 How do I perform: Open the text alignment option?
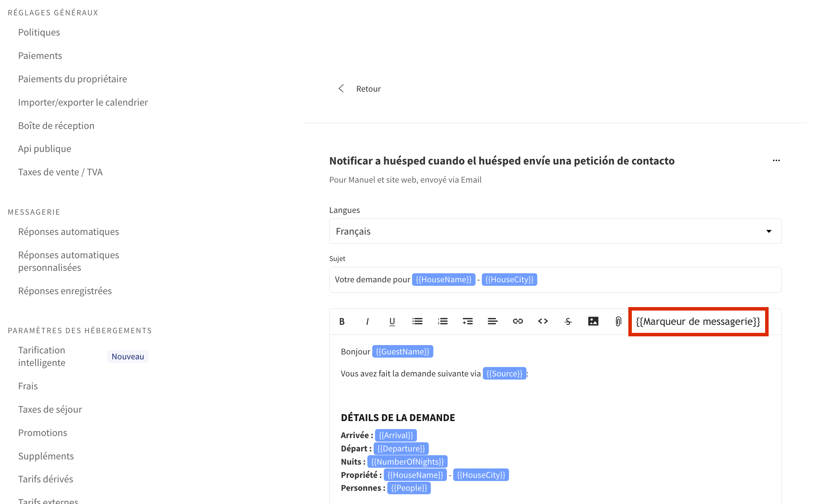tap(493, 321)
